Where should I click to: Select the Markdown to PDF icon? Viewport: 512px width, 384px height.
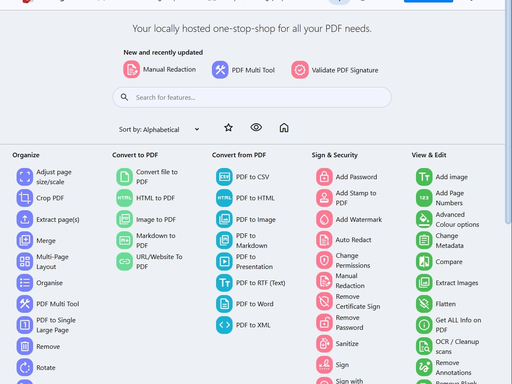(124, 240)
